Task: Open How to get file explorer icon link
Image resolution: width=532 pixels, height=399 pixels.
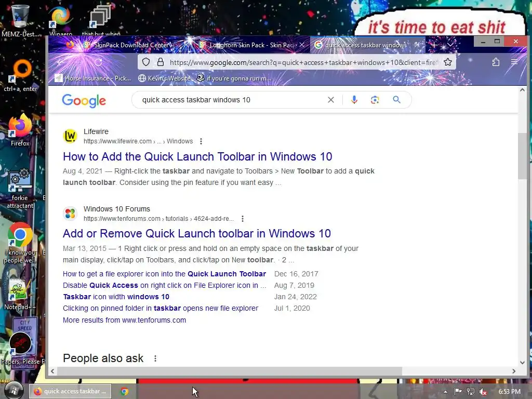Action: click(x=164, y=274)
